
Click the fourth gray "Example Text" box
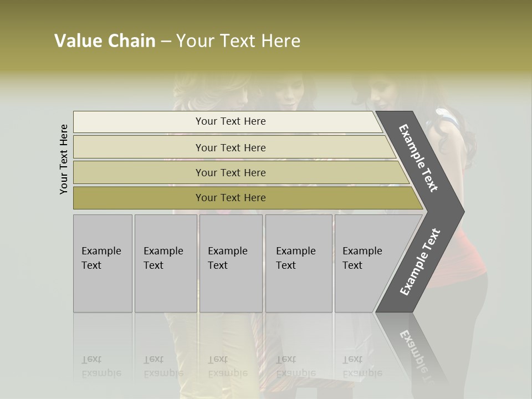coord(299,263)
